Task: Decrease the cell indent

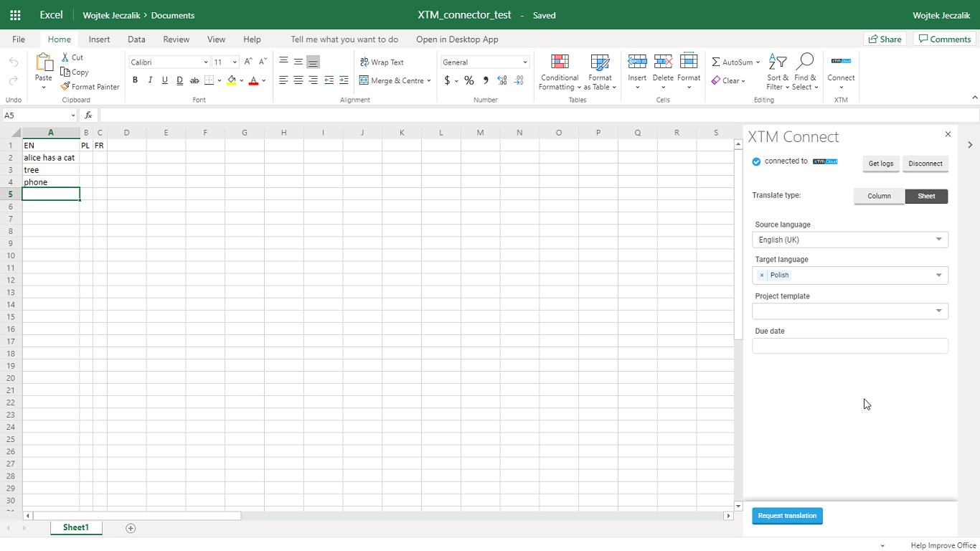Action: [x=329, y=80]
